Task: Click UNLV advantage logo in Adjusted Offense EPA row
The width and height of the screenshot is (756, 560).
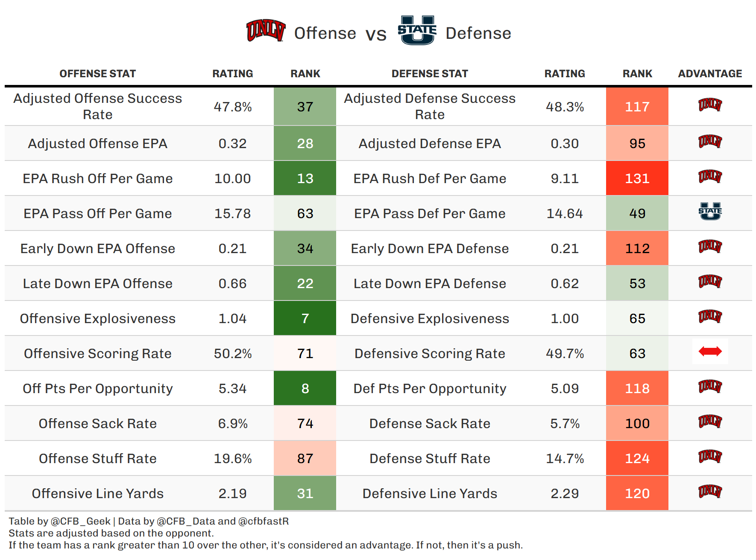Action: point(710,142)
